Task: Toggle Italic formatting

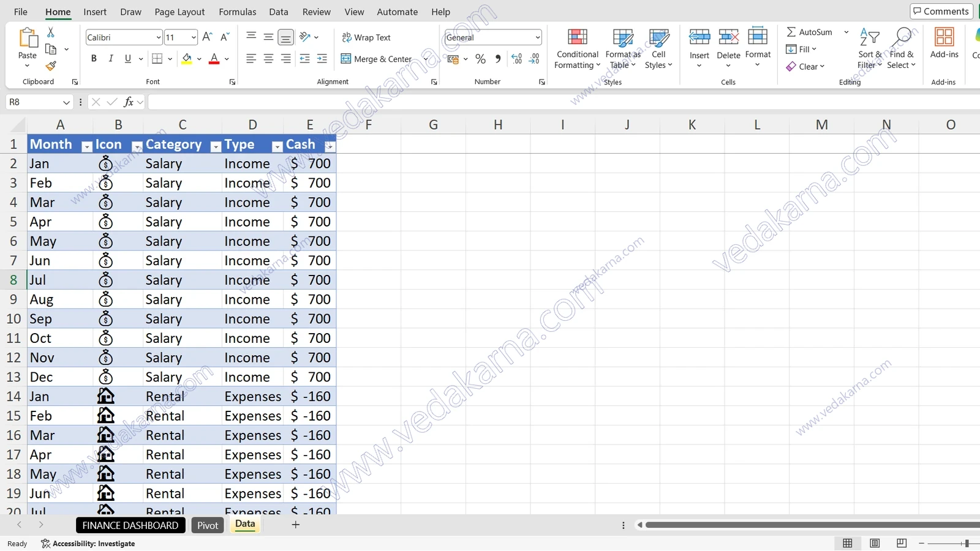Action: coord(111,59)
